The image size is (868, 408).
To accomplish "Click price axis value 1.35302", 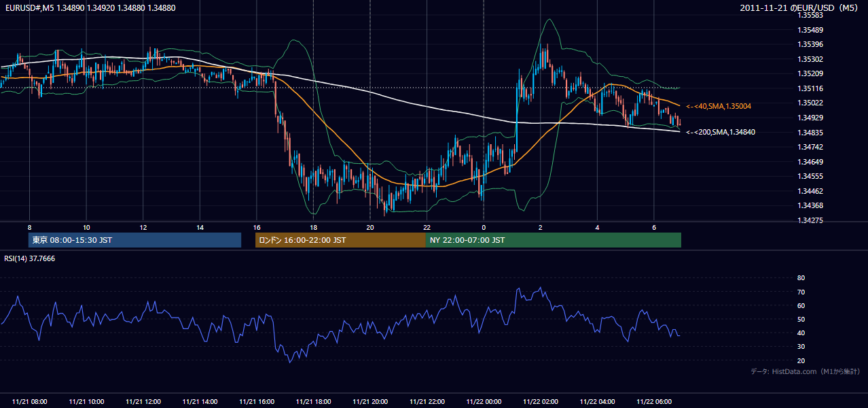I will (810, 59).
